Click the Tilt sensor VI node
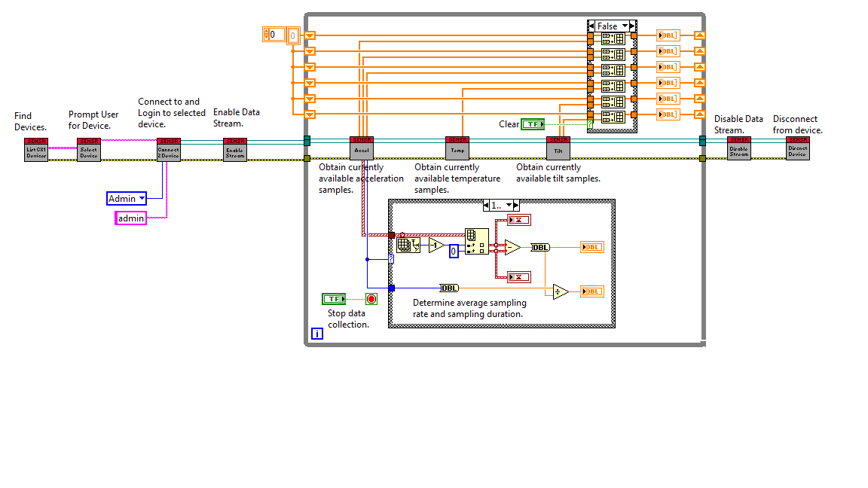Image resolution: width=868 pixels, height=488 pixels. pyautogui.click(x=558, y=148)
